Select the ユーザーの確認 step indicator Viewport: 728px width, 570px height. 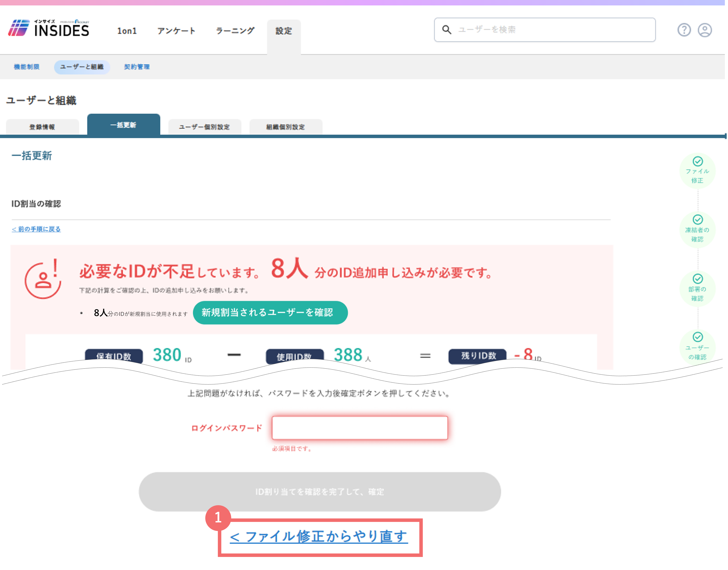pyautogui.click(x=697, y=347)
